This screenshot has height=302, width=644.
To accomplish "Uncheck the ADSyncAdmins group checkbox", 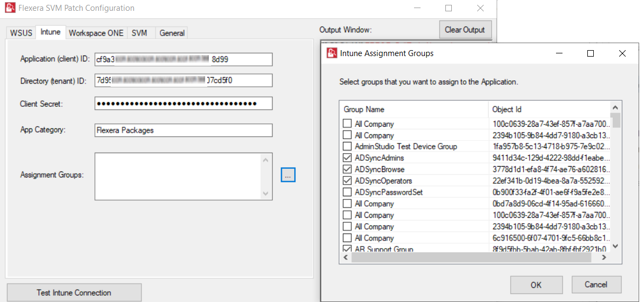I will (x=348, y=158).
